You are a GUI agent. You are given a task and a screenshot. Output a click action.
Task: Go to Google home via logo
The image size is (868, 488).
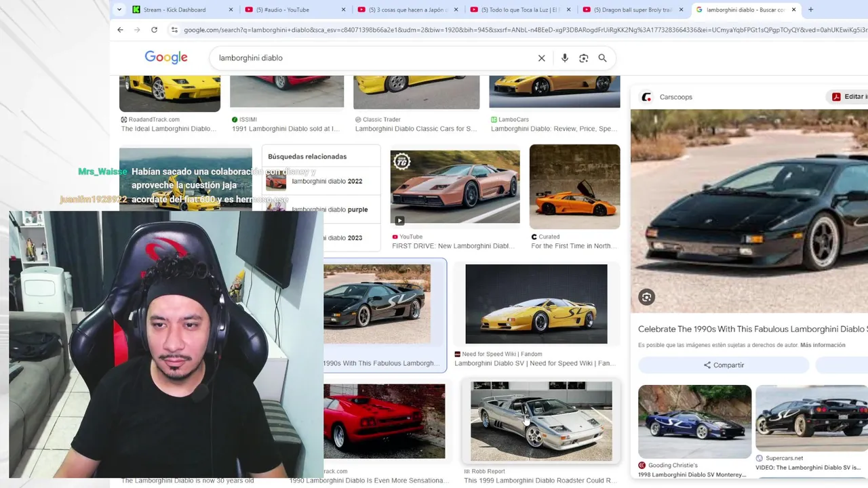166,58
